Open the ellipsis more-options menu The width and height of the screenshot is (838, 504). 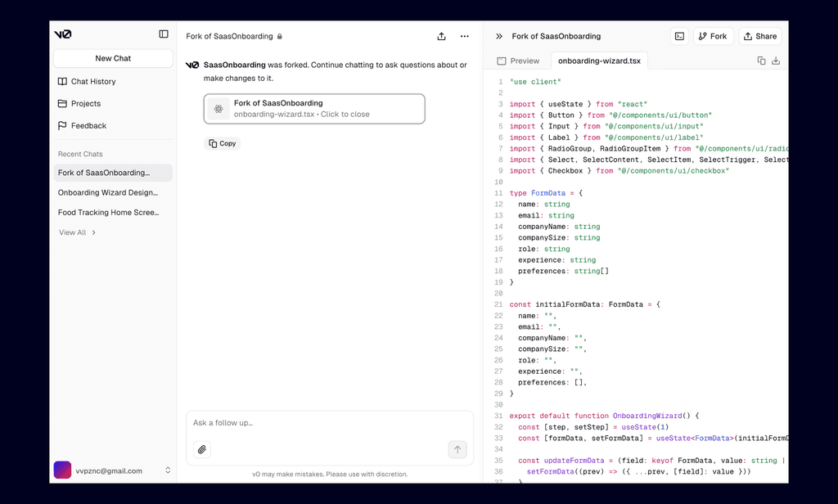465,36
